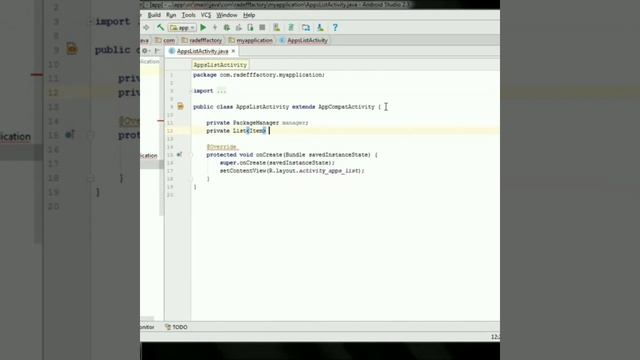This screenshot has width=640, height=360.
Task: Click the 'manager' field name in code
Action: (294, 123)
